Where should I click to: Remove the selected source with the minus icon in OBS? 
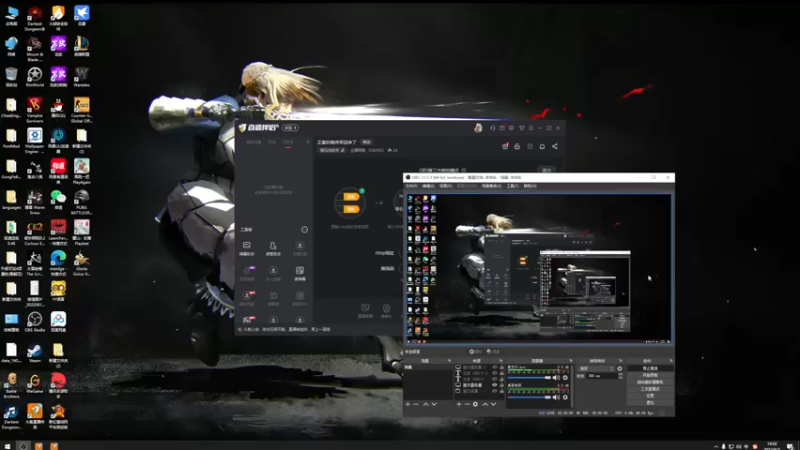(467, 404)
